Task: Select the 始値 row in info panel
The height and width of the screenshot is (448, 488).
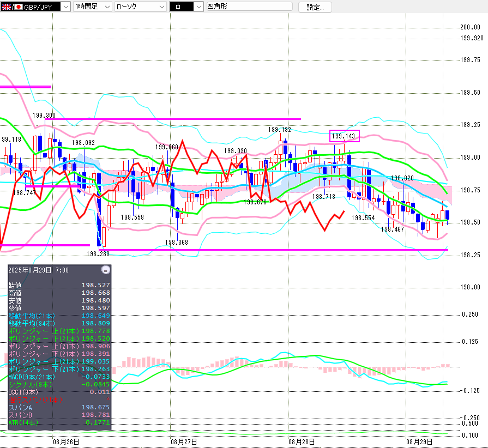Action: coord(59,285)
